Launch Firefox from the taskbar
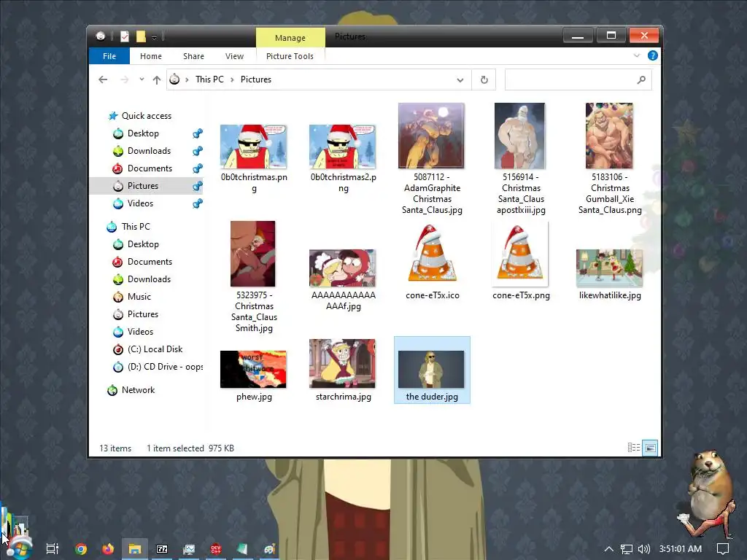This screenshot has height=560, width=747. pyautogui.click(x=108, y=549)
